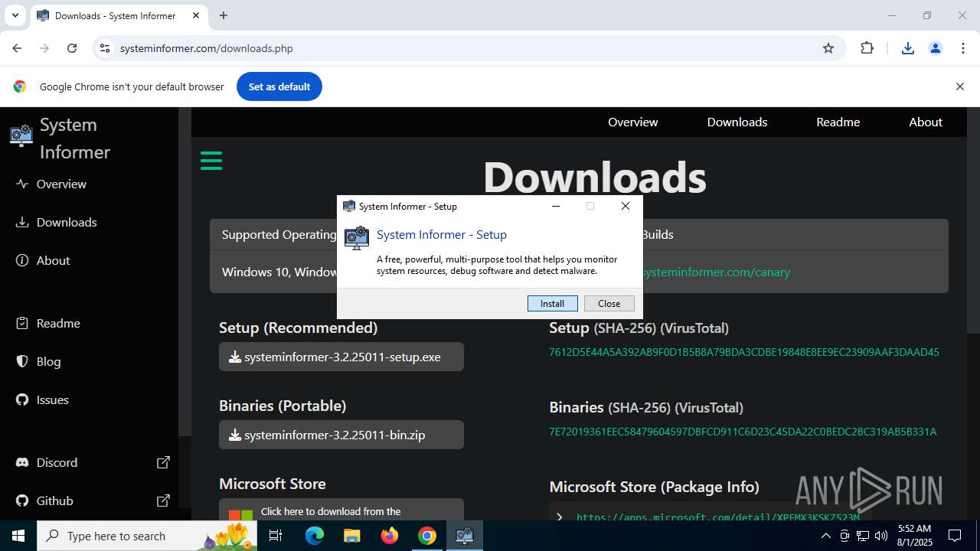Click the browser forward arrow

coord(44,48)
